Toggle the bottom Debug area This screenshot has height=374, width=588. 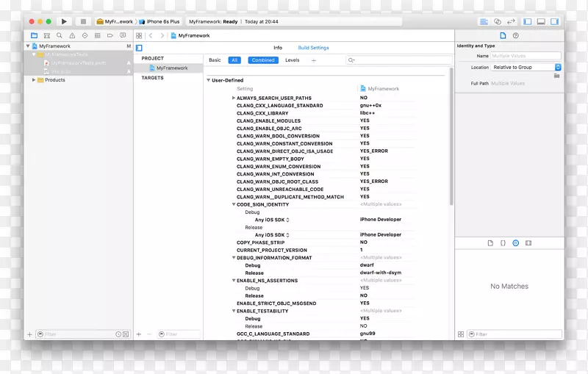[x=541, y=22]
